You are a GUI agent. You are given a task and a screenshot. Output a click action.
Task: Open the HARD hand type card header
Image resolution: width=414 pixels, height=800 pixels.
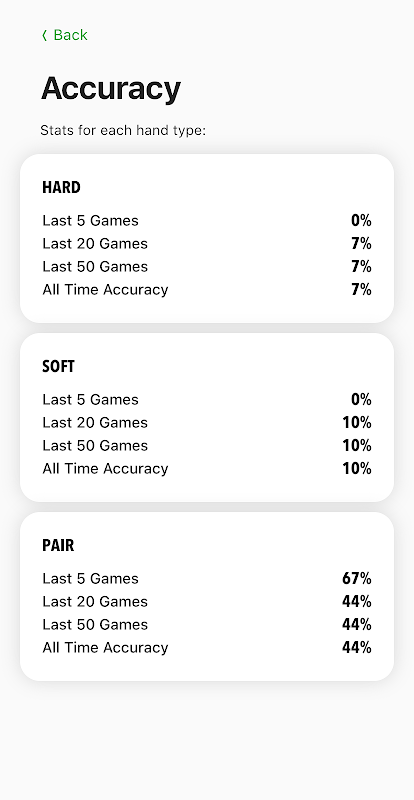tap(61, 187)
